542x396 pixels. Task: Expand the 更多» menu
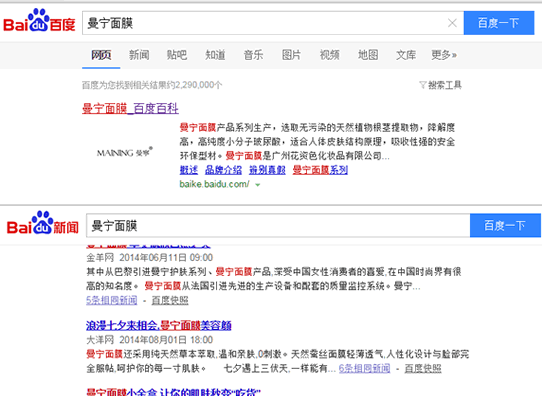tap(444, 55)
